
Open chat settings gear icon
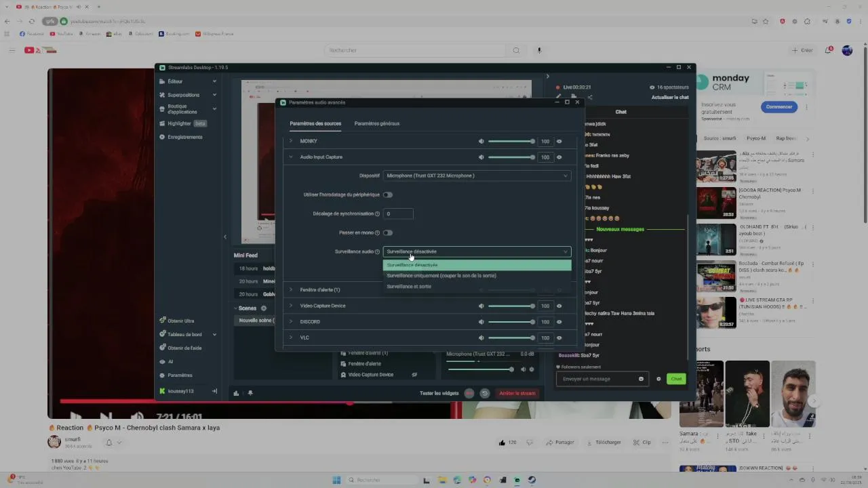pos(658,379)
